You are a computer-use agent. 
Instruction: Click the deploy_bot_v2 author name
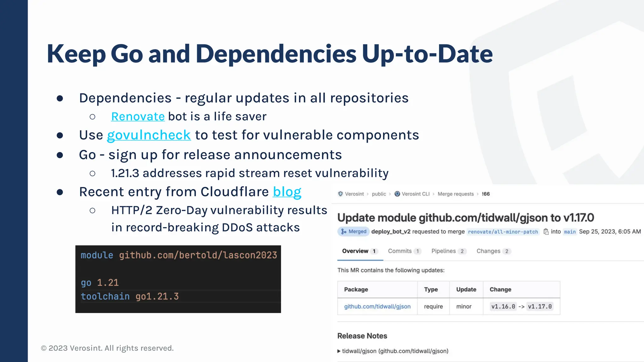tap(391, 232)
